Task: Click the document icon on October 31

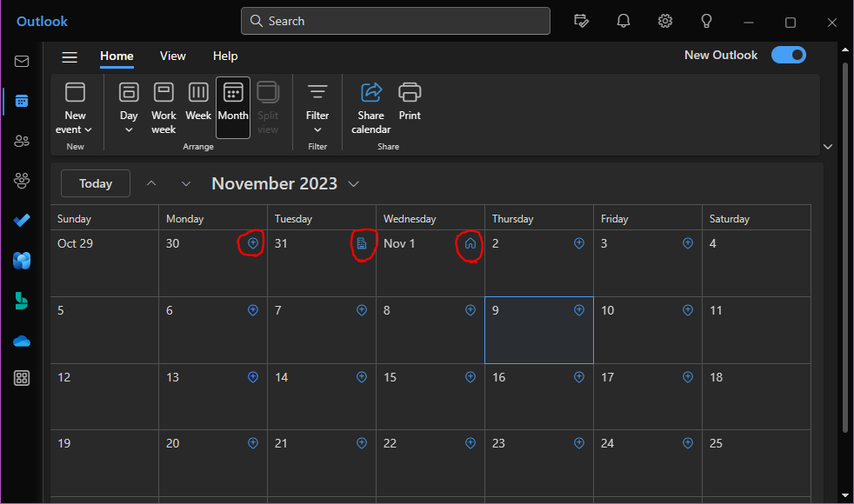Action: tap(362, 243)
